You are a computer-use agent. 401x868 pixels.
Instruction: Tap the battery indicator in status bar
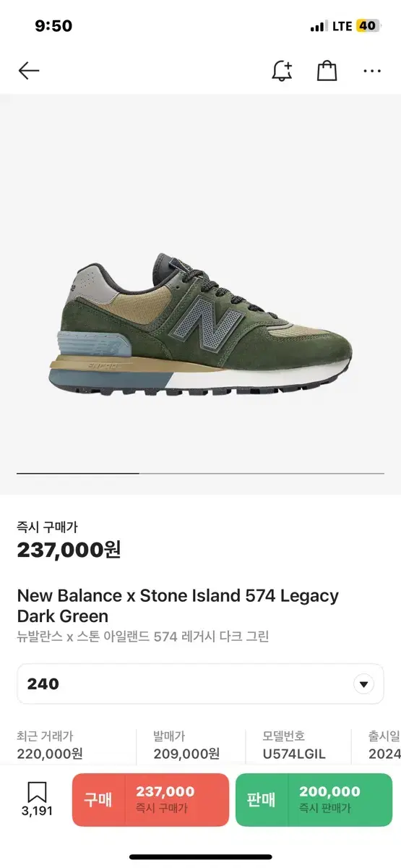(367, 26)
